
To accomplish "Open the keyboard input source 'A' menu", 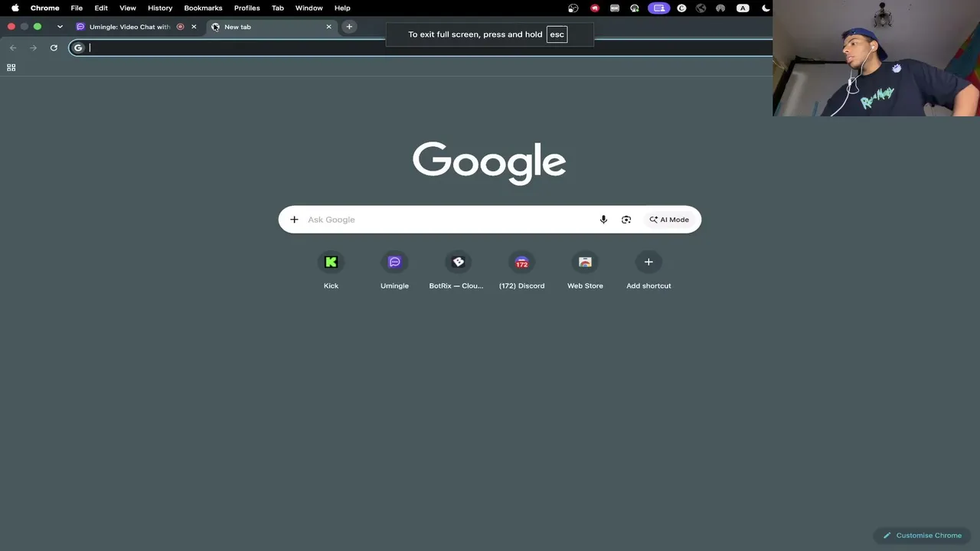I will click(x=743, y=8).
